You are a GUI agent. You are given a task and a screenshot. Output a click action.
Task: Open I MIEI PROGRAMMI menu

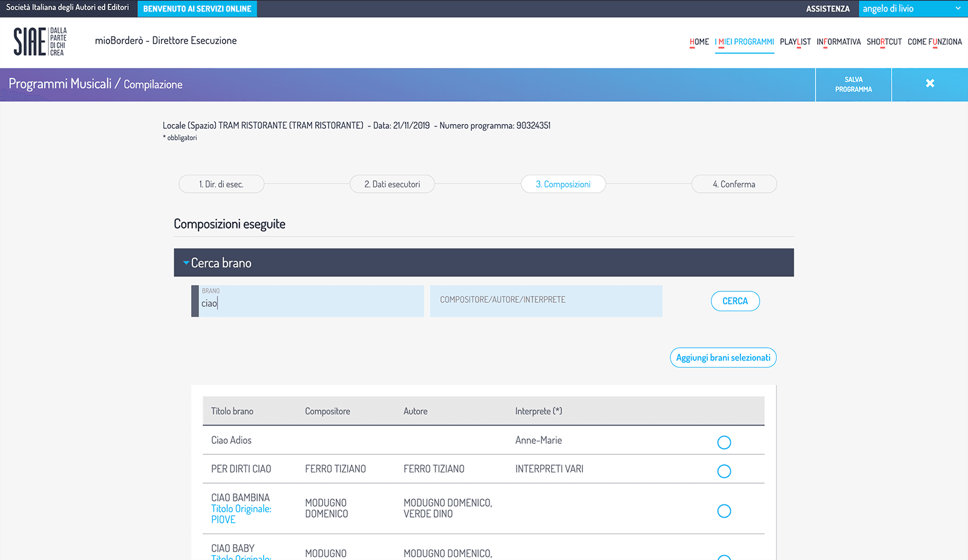(x=745, y=42)
